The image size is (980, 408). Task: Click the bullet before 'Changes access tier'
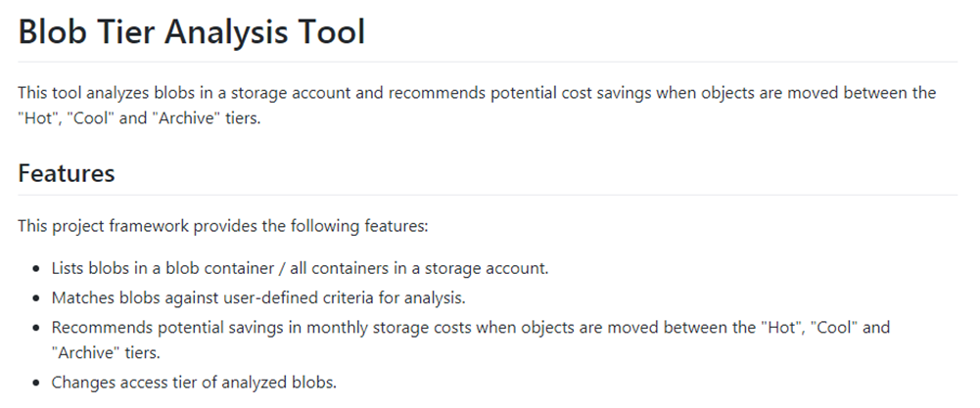pos(39,383)
